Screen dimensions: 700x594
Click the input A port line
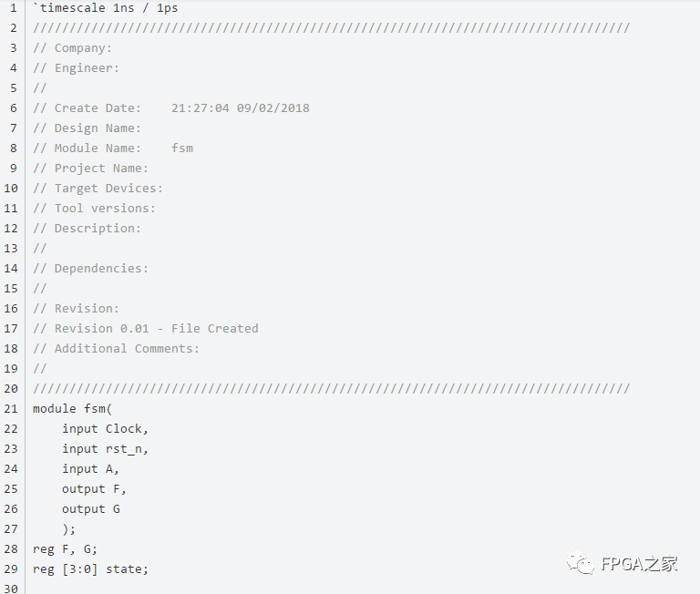pyautogui.click(x=90, y=468)
